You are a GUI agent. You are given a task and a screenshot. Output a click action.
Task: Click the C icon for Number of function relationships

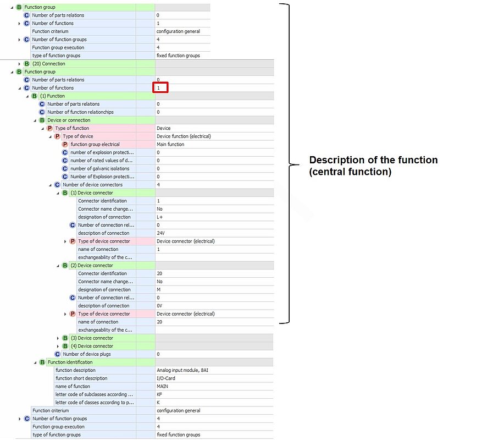(42, 112)
